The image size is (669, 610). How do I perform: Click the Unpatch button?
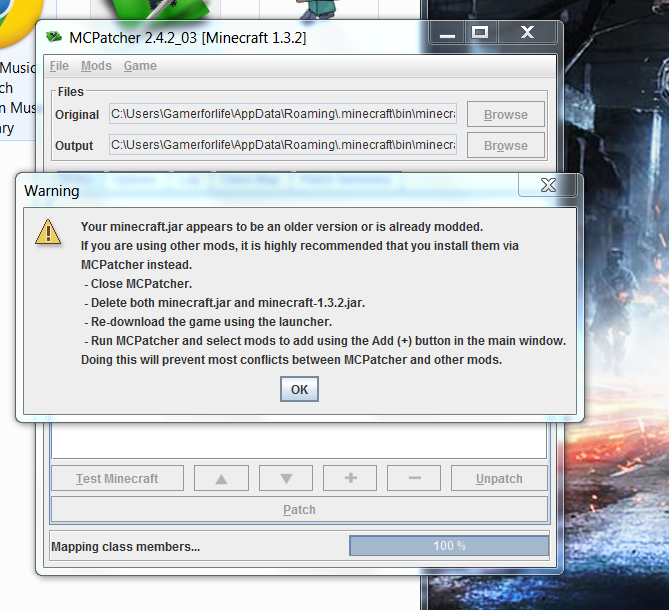[x=499, y=478]
